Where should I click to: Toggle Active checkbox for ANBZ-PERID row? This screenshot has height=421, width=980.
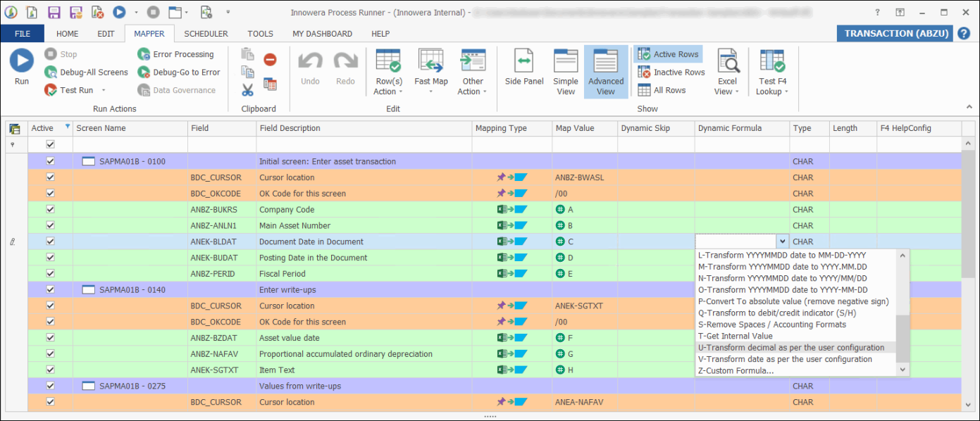50,274
